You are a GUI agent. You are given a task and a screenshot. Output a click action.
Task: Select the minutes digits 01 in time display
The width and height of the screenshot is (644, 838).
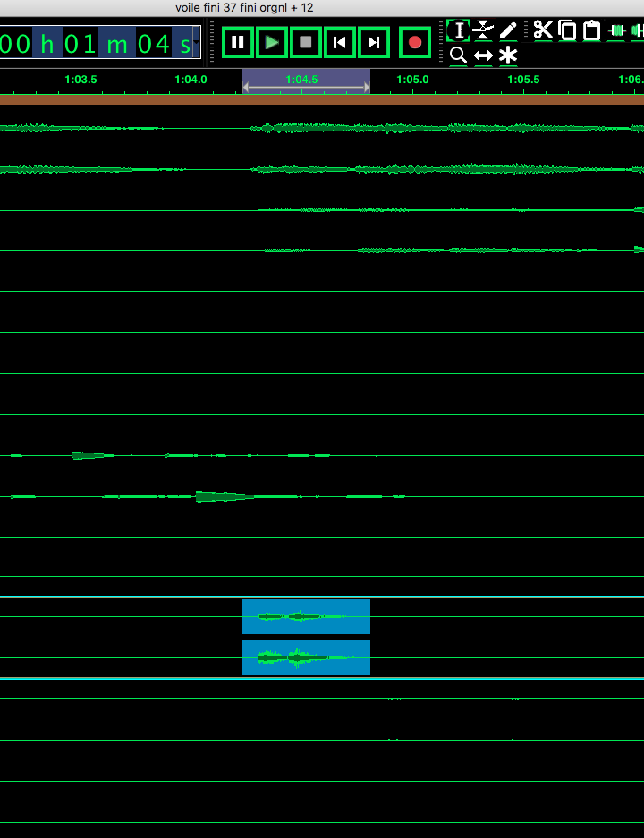coord(80,44)
